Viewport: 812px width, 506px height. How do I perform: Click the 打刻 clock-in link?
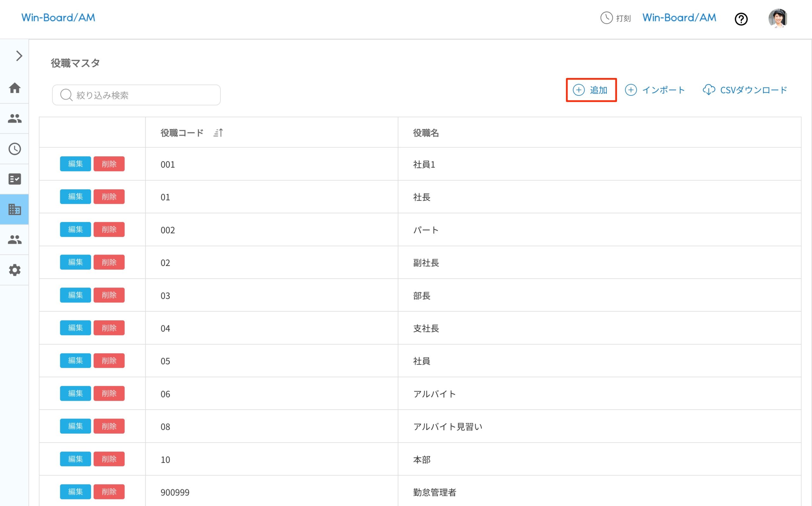[615, 18]
